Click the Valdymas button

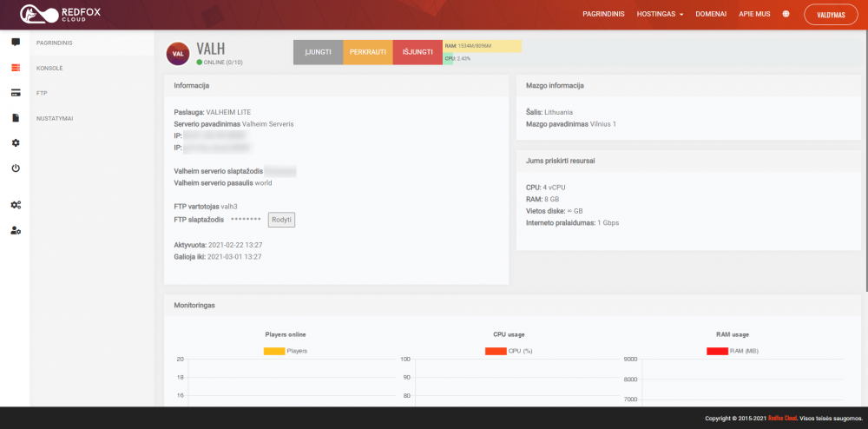pyautogui.click(x=831, y=15)
